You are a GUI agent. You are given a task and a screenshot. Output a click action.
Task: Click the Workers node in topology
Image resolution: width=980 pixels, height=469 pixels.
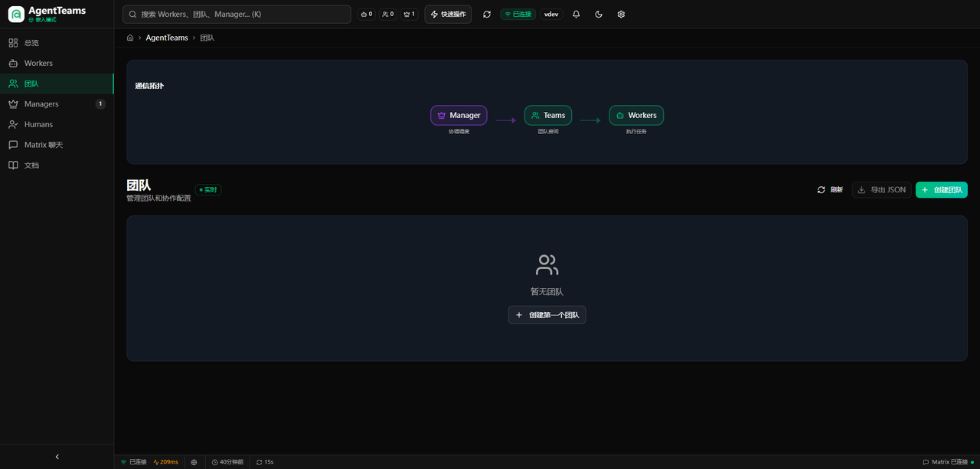point(636,115)
